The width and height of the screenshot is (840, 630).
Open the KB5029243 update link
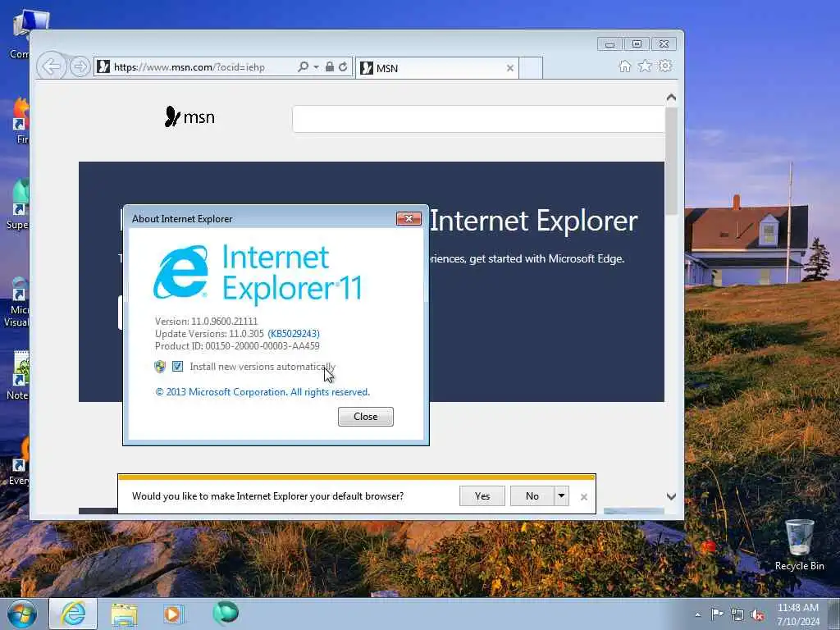pyautogui.click(x=294, y=333)
